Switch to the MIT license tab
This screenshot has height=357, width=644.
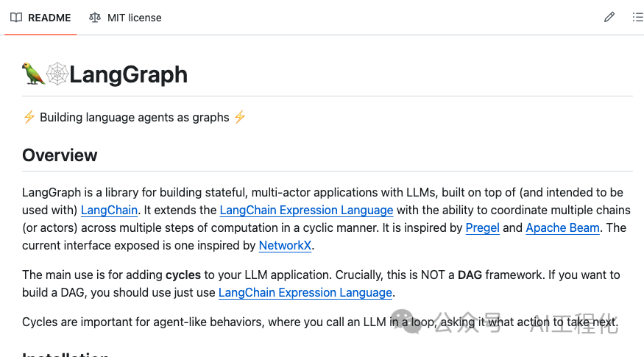point(125,18)
